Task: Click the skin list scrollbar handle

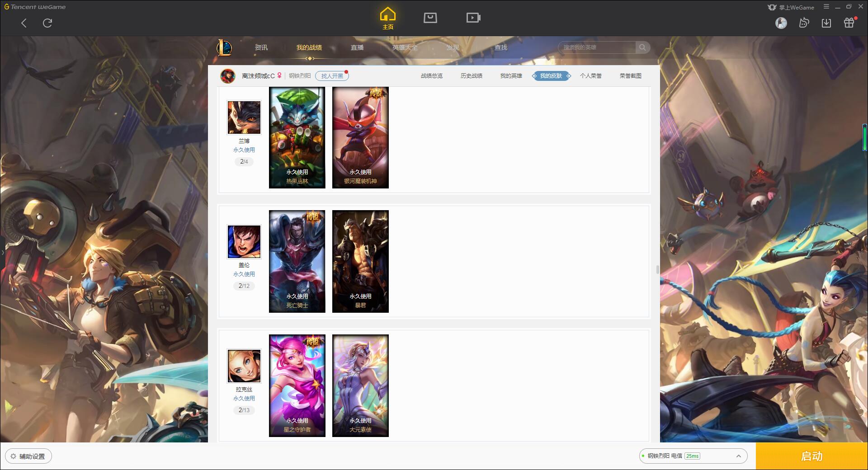Action: (657, 270)
